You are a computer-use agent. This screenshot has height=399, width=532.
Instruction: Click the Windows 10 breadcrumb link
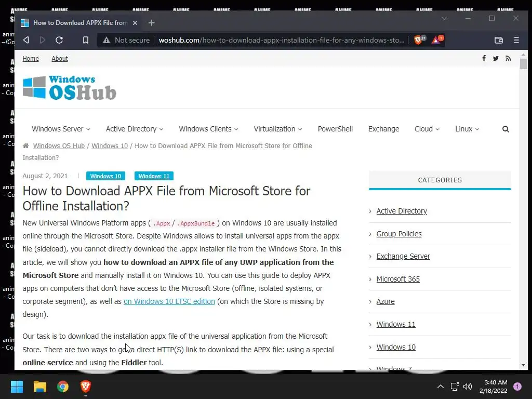[110, 146]
